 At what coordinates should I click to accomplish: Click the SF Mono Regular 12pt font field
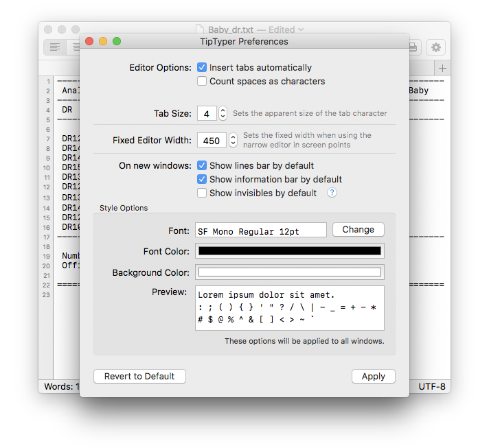click(x=261, y=231)
